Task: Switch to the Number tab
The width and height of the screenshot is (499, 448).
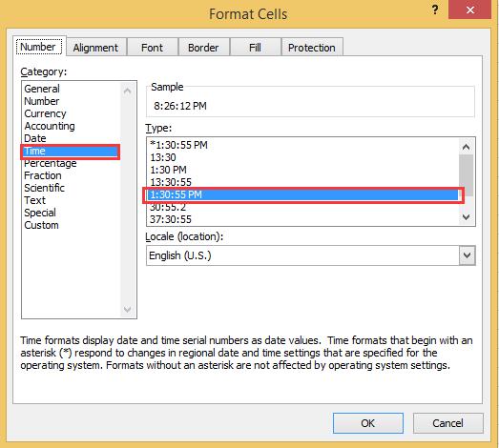Action: (x=39, y=47)
